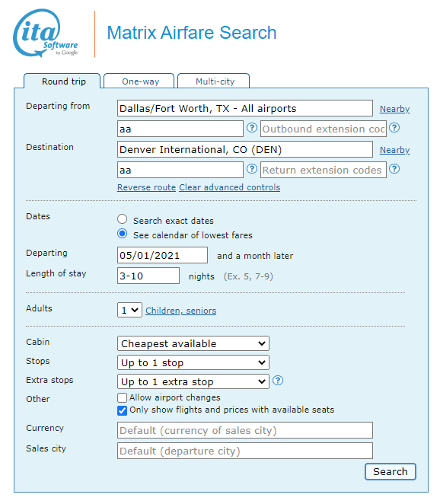The width and height of the screenshot is (440, 504).
Task: Click the Search button
Action: 391,471
